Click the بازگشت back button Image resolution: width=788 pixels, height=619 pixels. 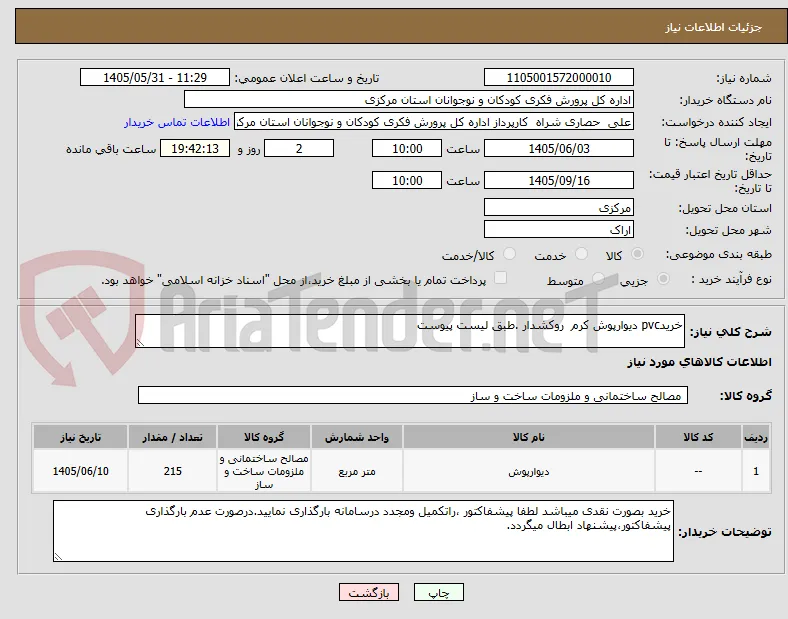point(369,592)
